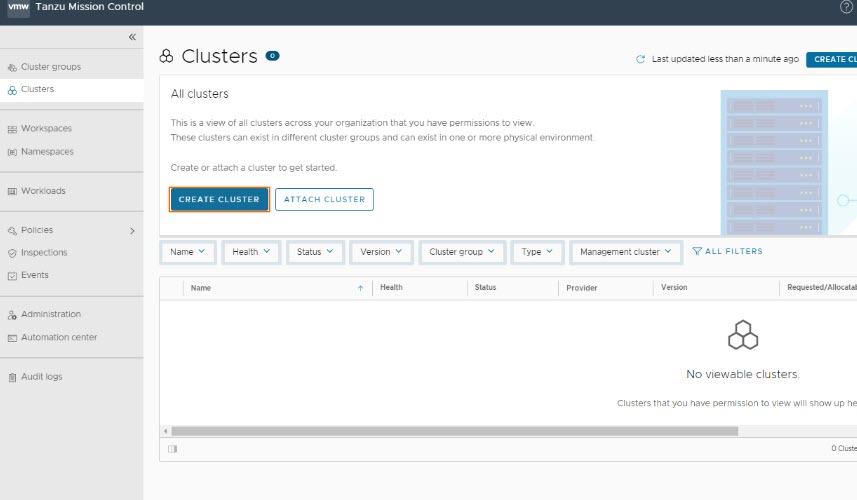Viewport: 857px width, 500px height.
Task: Click the Requested/Allocatable column header
Action: [822, 287]
